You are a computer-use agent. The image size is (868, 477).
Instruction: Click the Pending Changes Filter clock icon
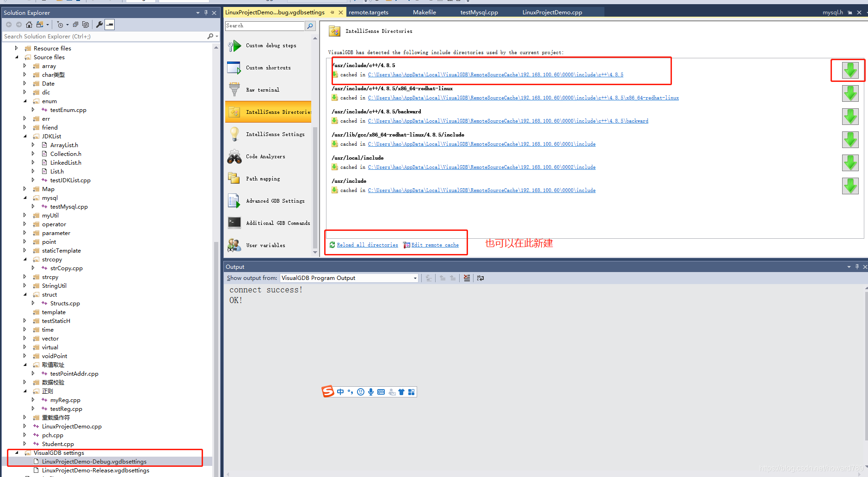(60, 25)
